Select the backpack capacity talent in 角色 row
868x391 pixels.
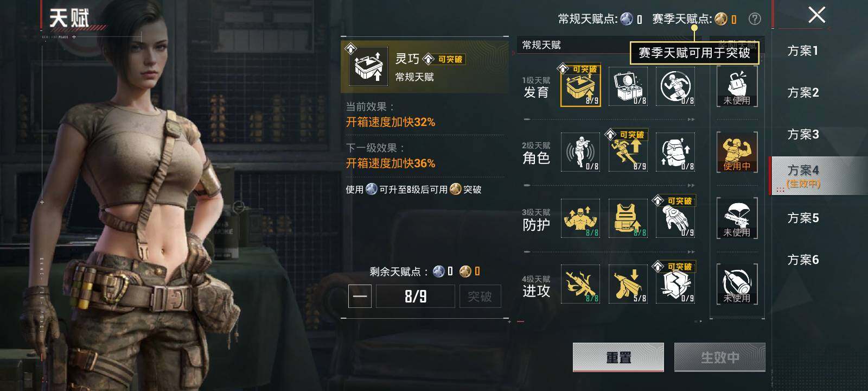coord(675,152)
